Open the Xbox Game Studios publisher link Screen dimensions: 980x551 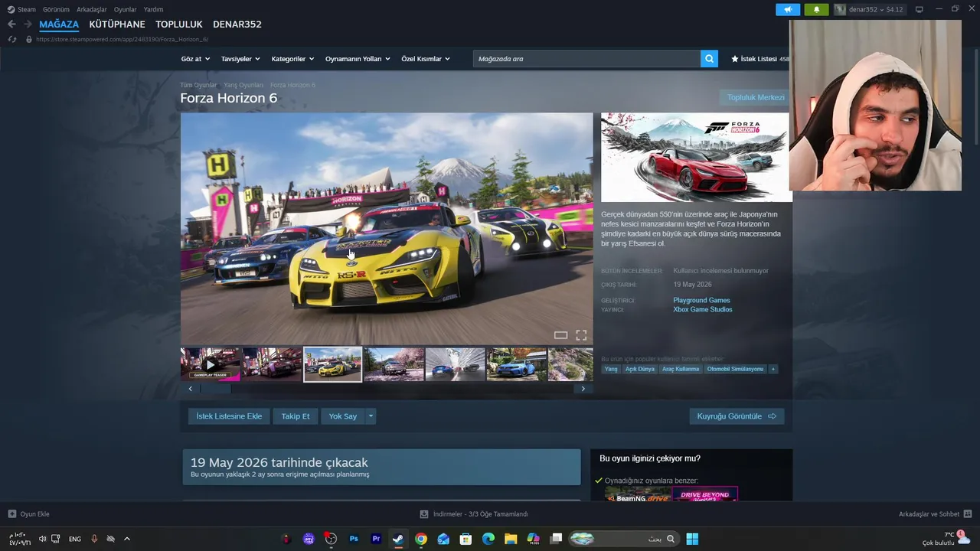(x=703, y=309)
